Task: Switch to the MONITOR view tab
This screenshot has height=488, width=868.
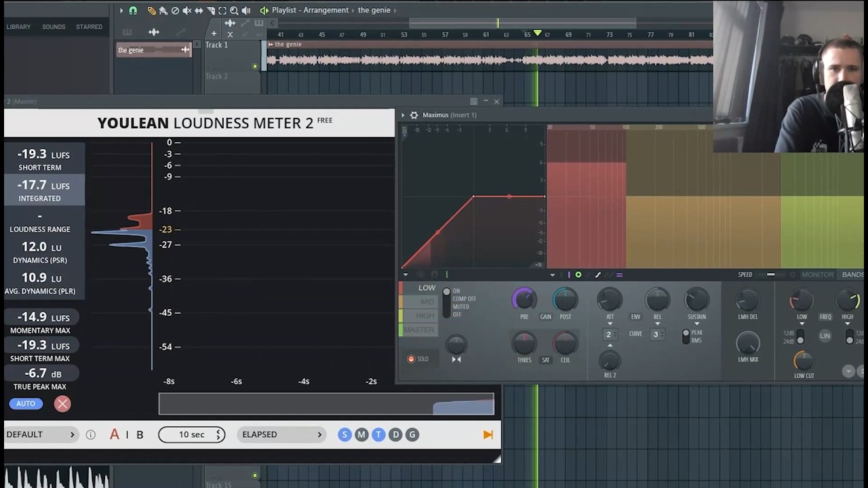Action: (817, 274)
